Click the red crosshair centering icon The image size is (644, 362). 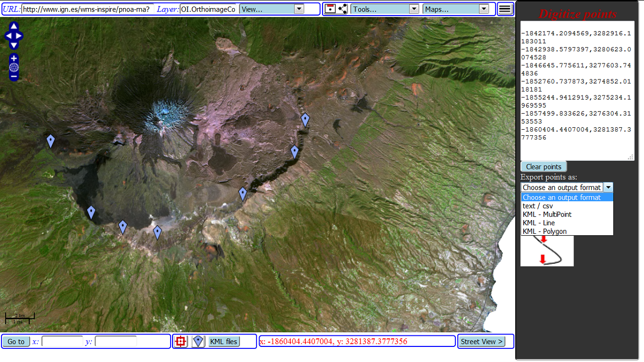point(180,341)
